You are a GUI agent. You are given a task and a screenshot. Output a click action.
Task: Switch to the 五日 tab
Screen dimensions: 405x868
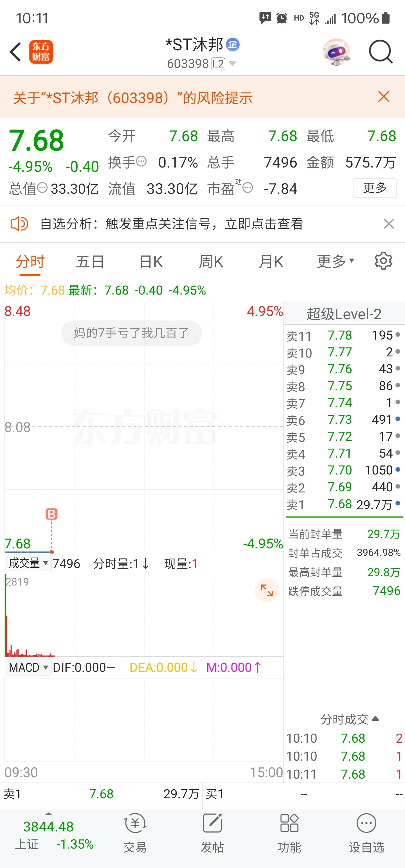(90, 261)
